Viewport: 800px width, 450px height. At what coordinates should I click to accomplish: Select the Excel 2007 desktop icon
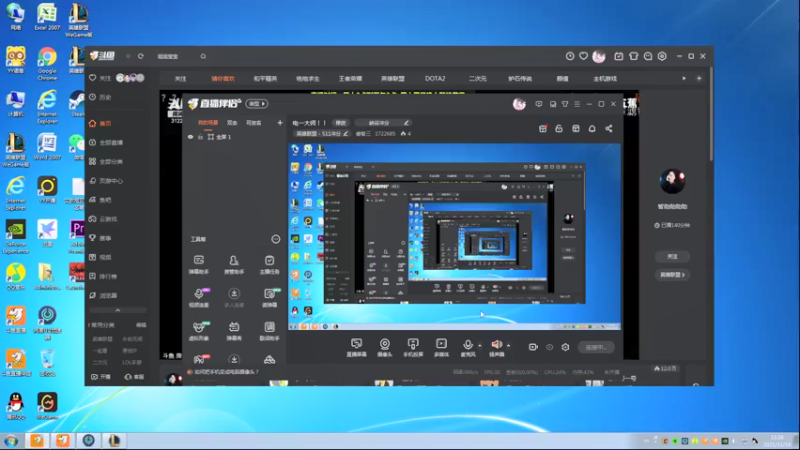[47, 17]
